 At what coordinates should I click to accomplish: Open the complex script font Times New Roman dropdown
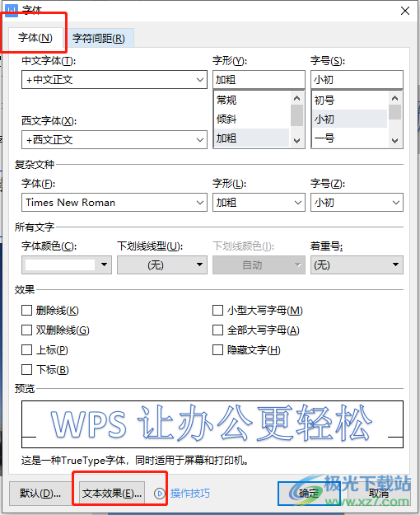114,203
